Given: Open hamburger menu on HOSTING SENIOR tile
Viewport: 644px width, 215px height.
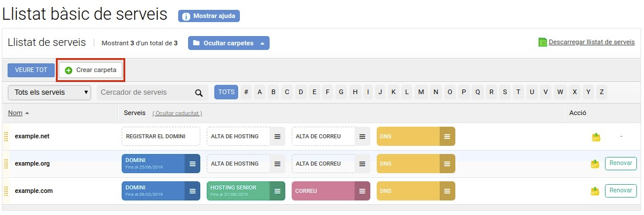Looking at the screenshot, I should (x=277, y=191).
